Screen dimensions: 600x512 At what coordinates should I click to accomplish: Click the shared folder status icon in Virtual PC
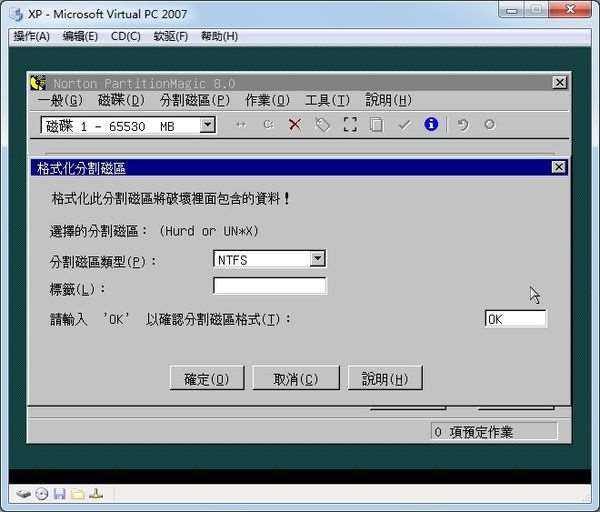pyautogui.click(x=78, y=494)
